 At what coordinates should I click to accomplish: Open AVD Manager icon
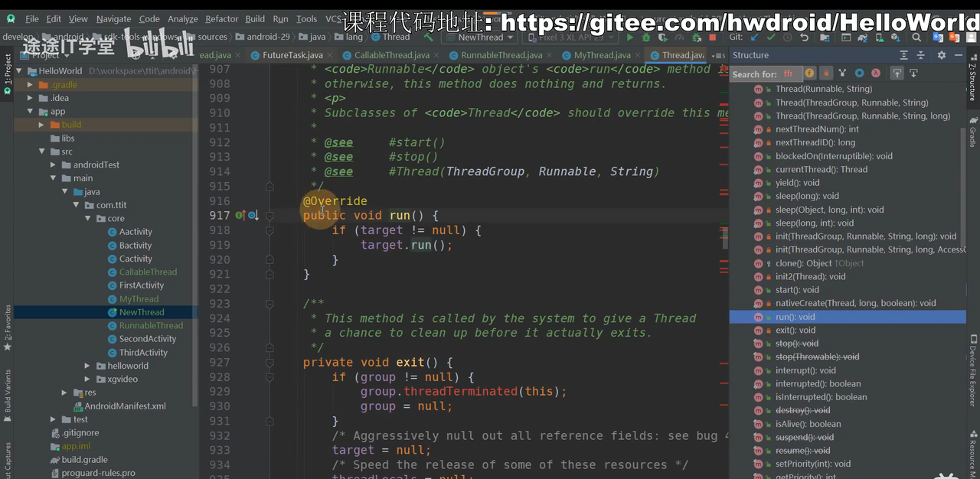pos(880,37)
